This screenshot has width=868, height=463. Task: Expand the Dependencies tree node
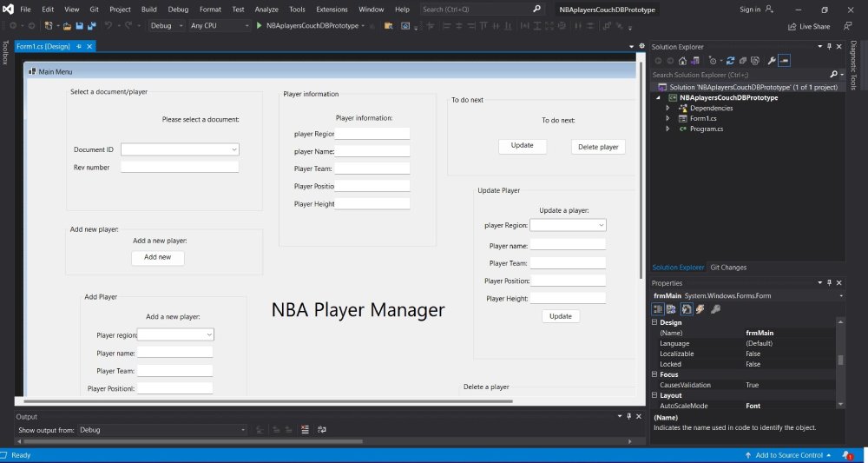(667, 109)
